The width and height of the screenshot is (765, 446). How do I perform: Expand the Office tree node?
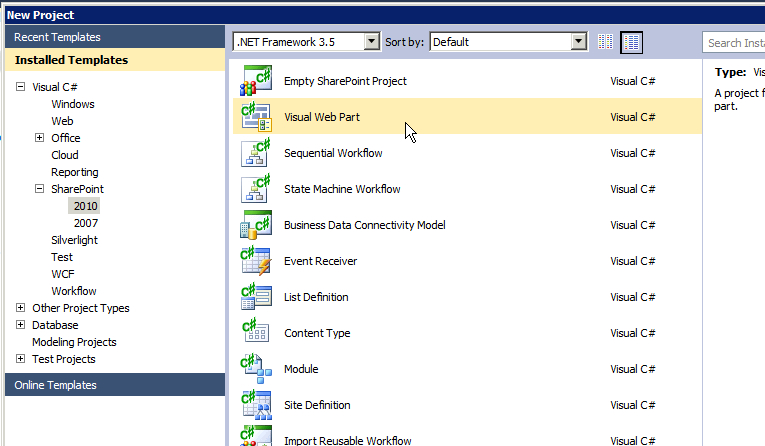point(40,138)
